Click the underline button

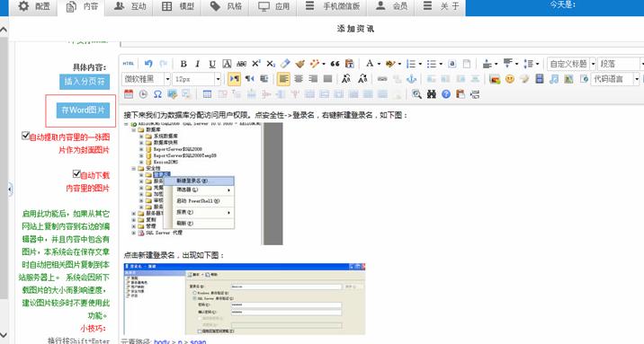pyautogui.click(x=212, y=64)
